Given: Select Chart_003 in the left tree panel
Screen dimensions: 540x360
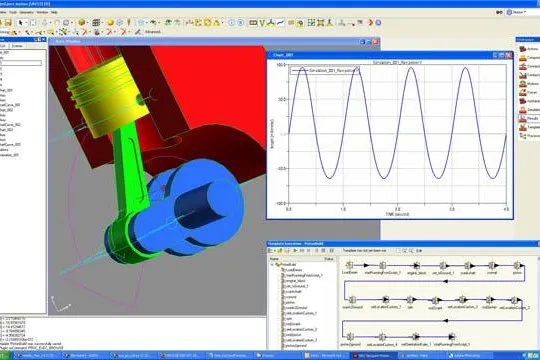Looking at the screenshot, I should click(6, 130).
